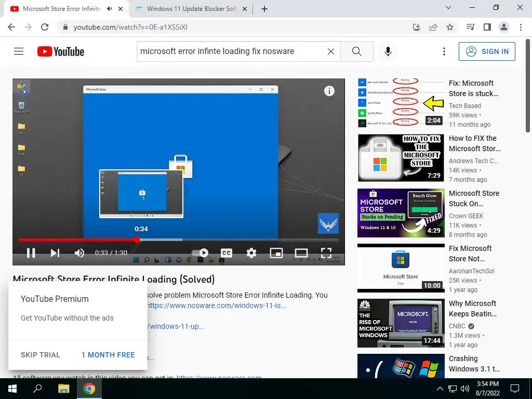Open the tab search chevron
Image resolution: width=532 pixels, height=399 pixels.
click(x=448, y=7)
